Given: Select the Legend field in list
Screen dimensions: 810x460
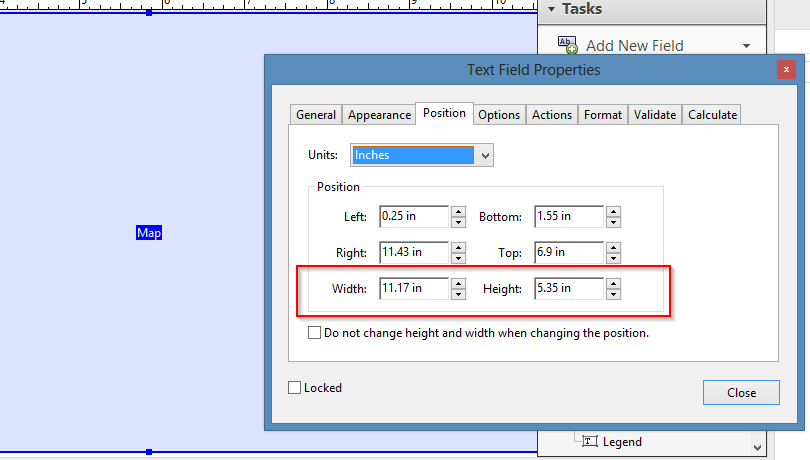Looking at the screenshot, I should [621, 441].
